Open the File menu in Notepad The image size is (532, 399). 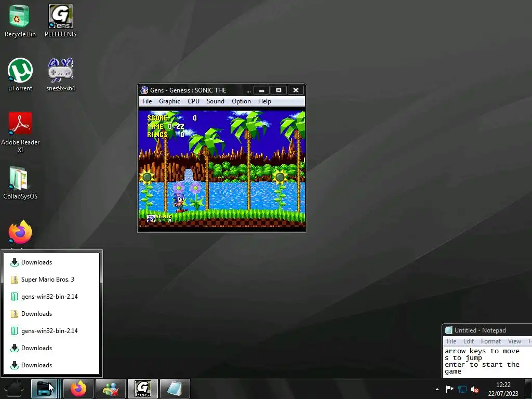(x=451, y=341)
